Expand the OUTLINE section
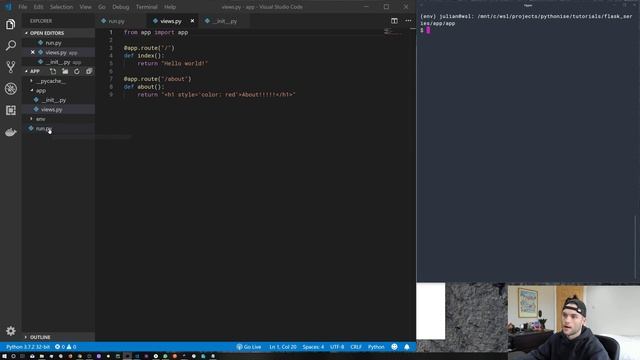 click(58, 337)
